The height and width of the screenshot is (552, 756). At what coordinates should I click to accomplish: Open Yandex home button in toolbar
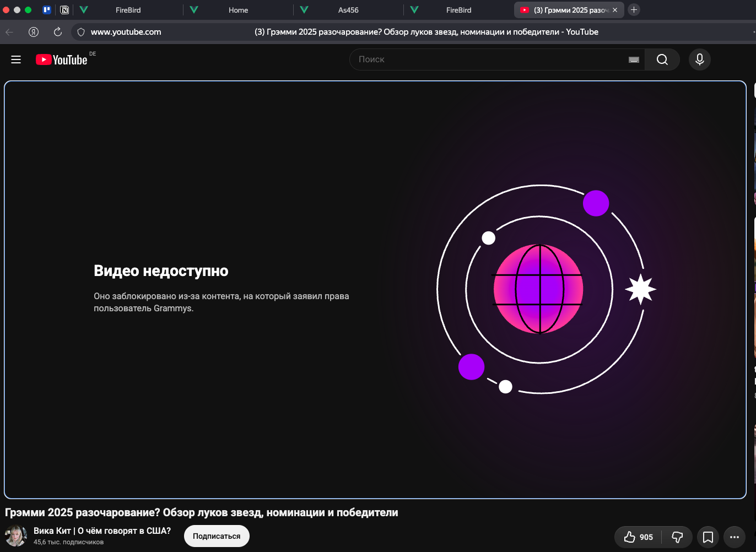tap(34, 32)
